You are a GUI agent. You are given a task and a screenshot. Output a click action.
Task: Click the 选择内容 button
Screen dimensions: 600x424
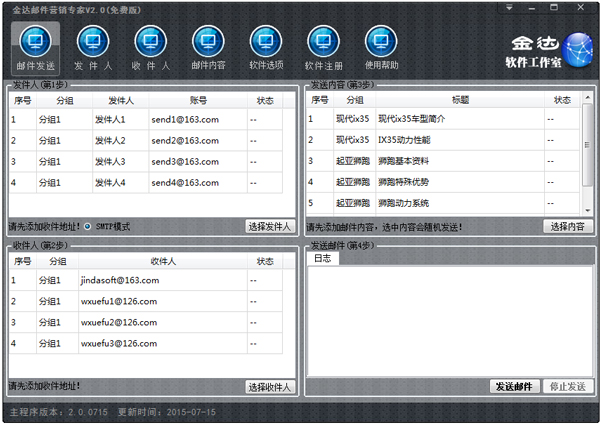click(x=567, y=226)
